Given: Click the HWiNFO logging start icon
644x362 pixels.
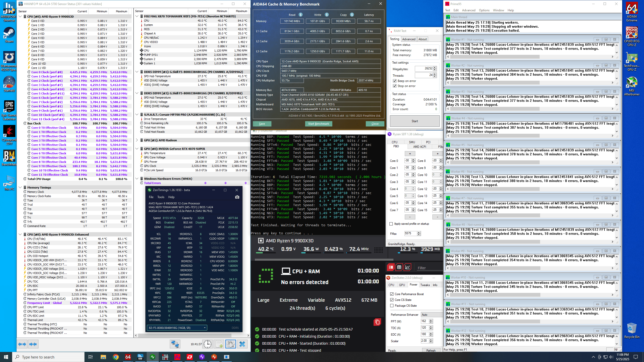Looking at the screenshot, I should click(x=219, y=344).
